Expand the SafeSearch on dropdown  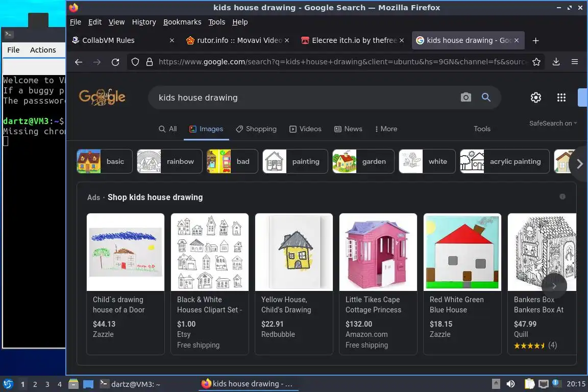point(553,124)
